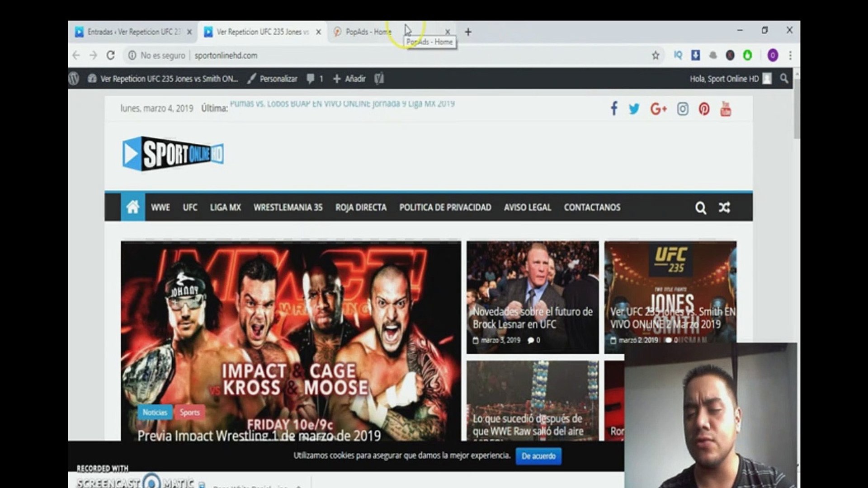Open a new browser tab

pos(468,32)
